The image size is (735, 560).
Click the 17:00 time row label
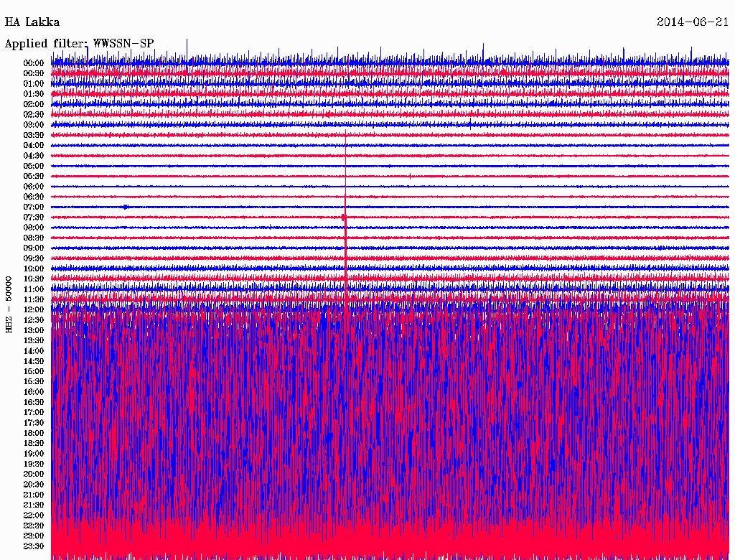(34, 412)
